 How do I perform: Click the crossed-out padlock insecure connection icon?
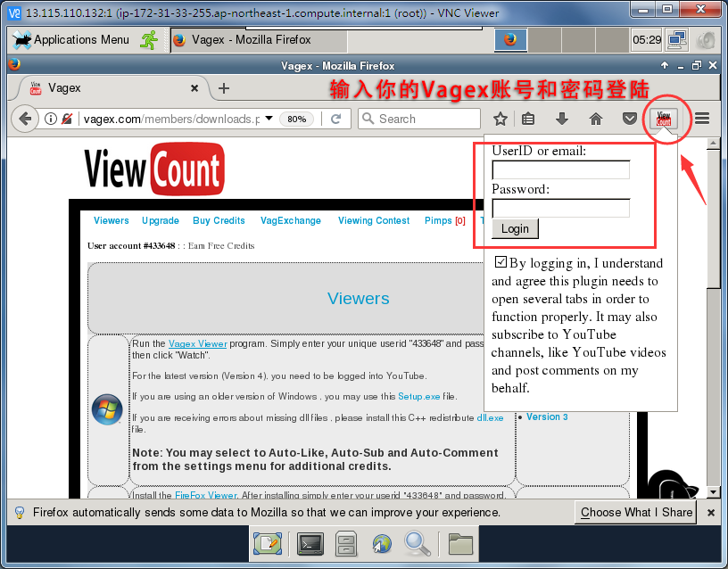point(67,119)
